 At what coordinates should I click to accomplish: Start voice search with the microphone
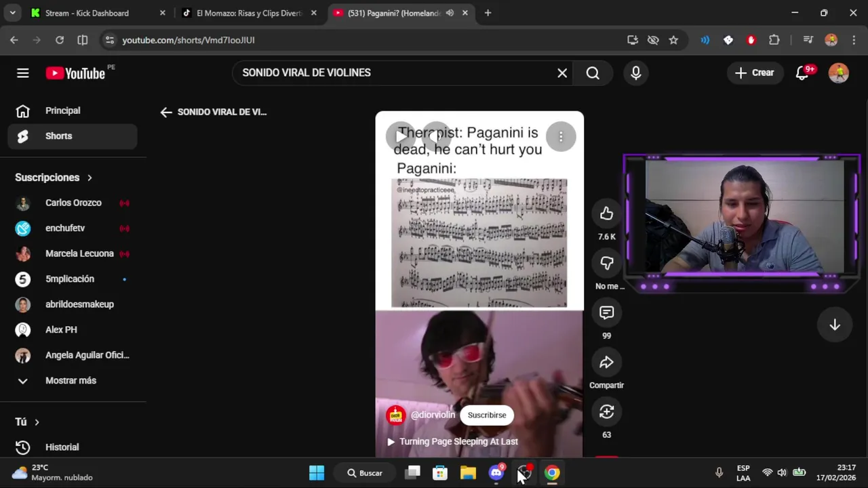tap(636, 73)
